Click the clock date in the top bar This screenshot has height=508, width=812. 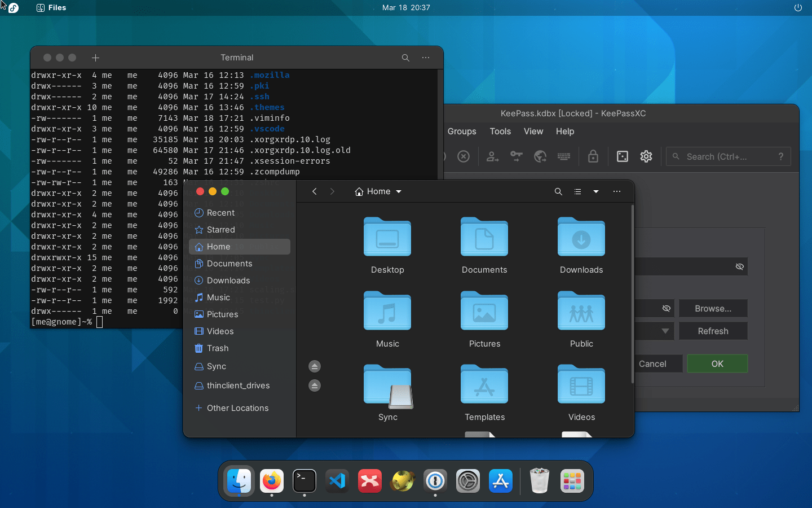click(x=406, y=8)
